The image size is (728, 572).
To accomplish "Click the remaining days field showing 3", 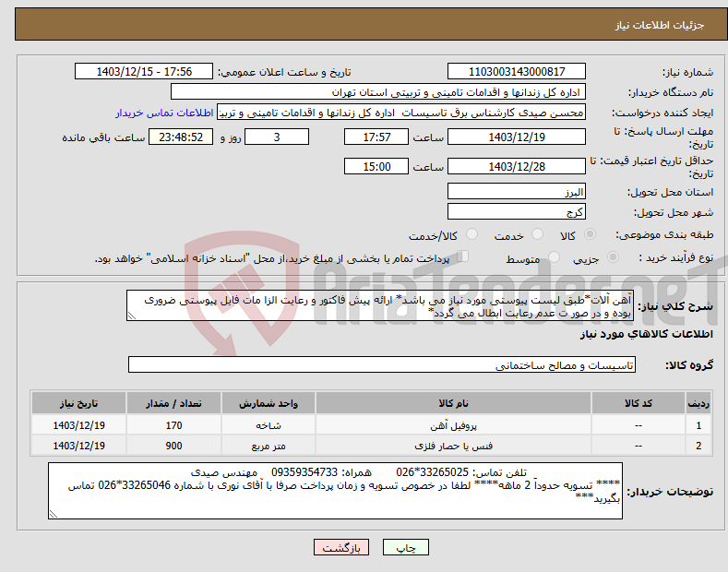I will tap(277, 137).
